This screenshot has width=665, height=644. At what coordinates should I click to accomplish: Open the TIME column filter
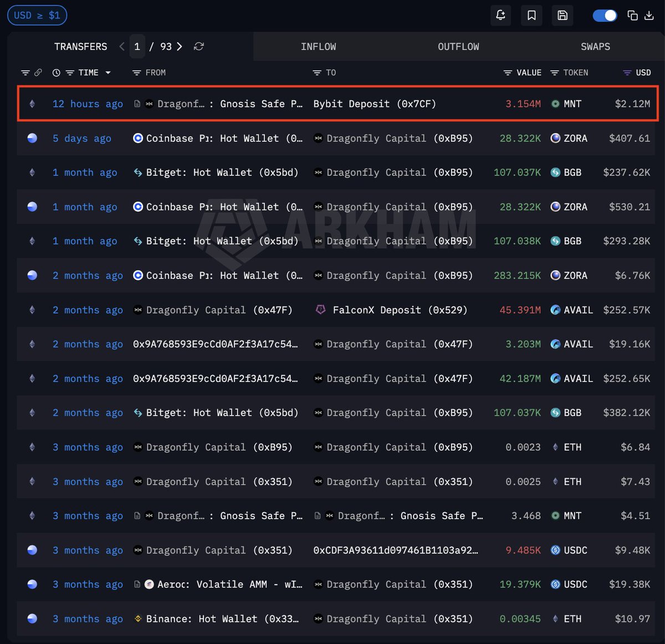pos(70,73)
